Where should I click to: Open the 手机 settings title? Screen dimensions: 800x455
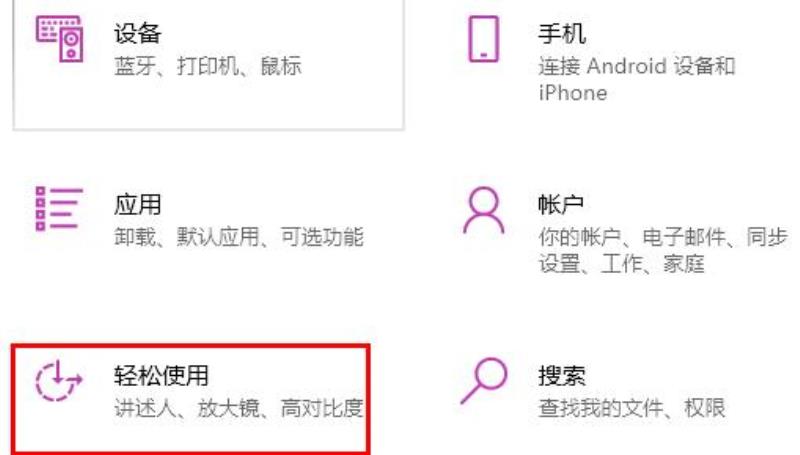(x=561, y=34)
